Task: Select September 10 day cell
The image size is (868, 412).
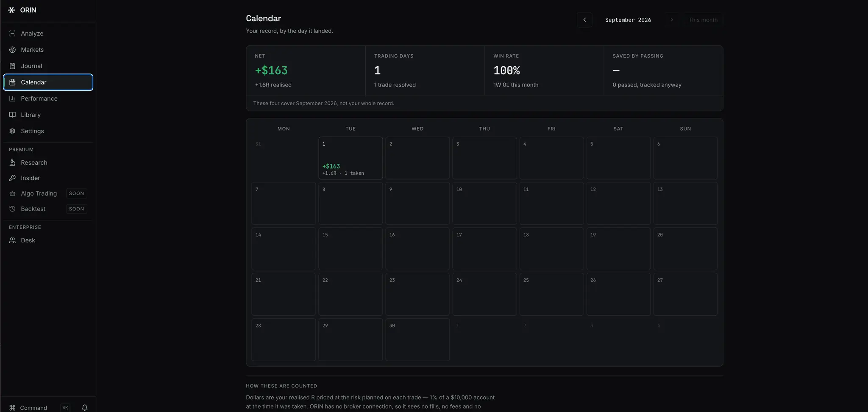Action: [x=484, y=203]
